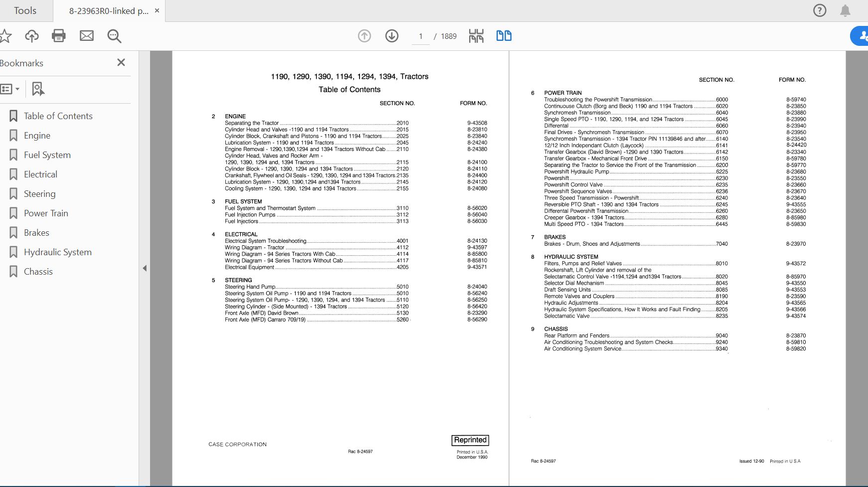This screenshot has height=487, width=868.
Task: Click the page number input field
Action: [x=421, y=36]
